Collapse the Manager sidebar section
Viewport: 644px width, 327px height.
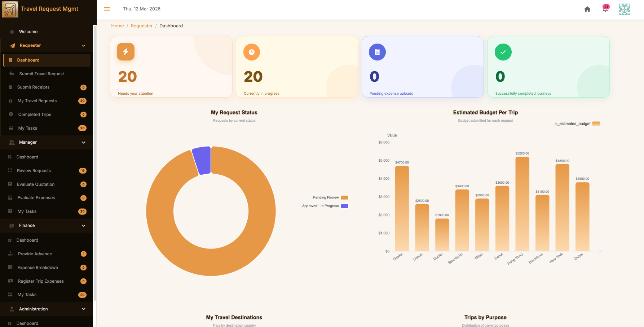tap(83, 142)
